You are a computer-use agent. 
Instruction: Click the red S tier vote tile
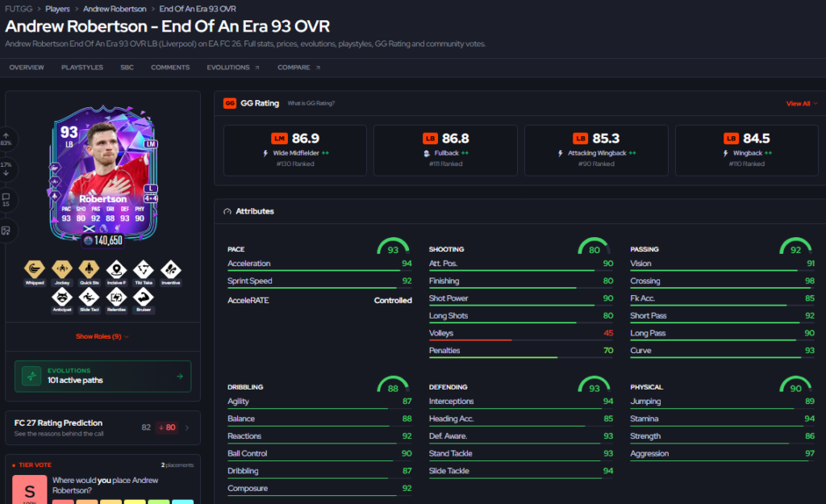(x=30, y=489)
